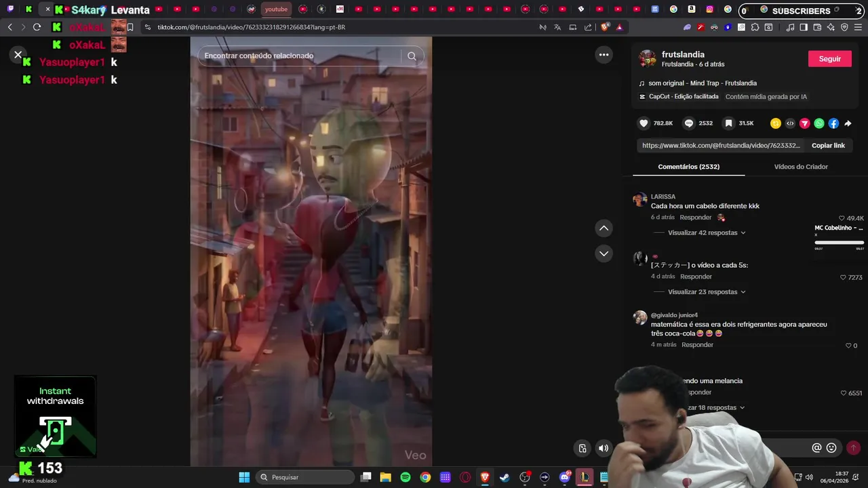Like the 'o vídeo a cada 5s' comment
This screenshot has width=868, height=488.
pyautogui.click(x=843, y=277)
